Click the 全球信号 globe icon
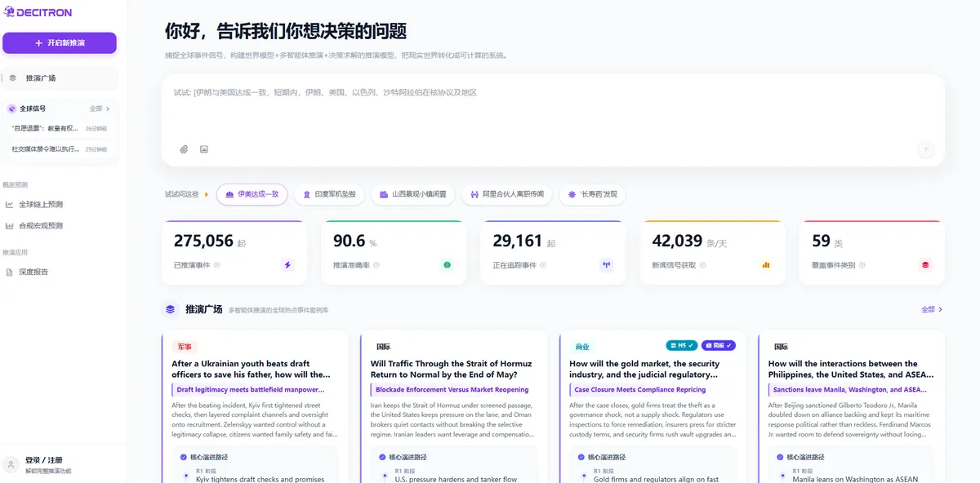 tap(11, 109)
